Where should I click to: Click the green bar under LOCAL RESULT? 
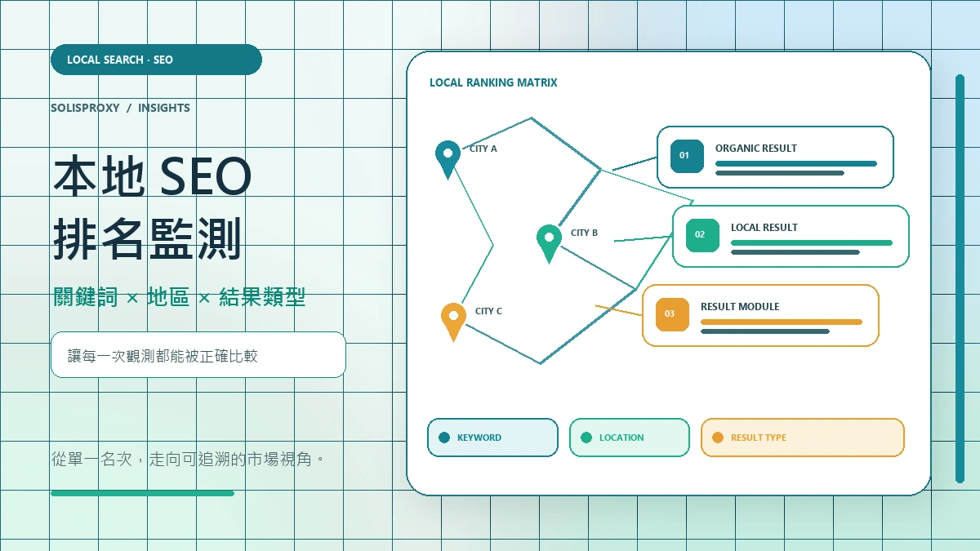812,242
